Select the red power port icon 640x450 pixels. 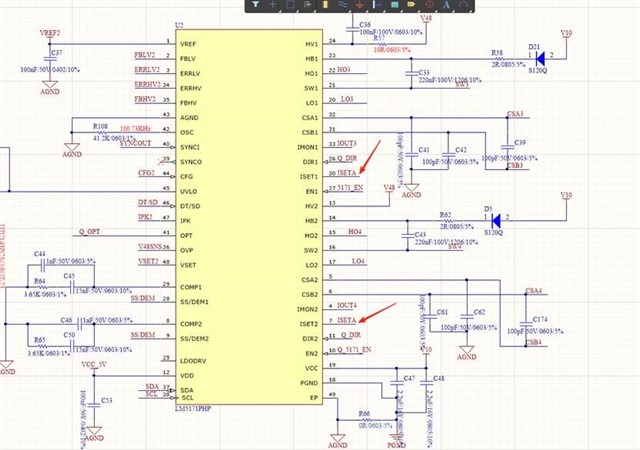(360, 4)
